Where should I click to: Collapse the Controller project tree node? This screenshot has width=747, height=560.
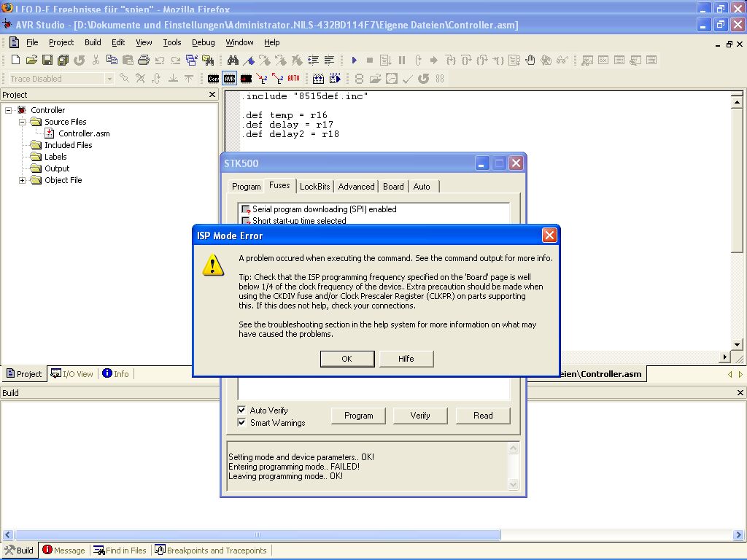pyautogui.click(x=8, y=110)
